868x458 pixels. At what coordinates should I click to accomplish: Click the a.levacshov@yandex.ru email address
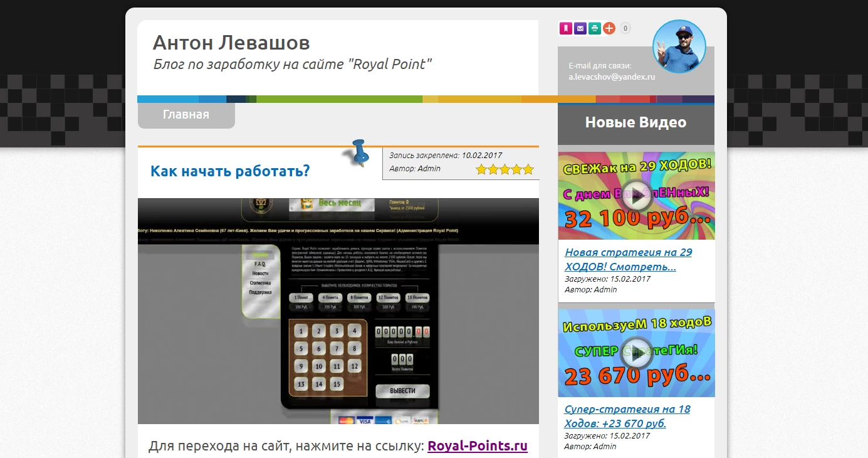[x=612, y=77]
